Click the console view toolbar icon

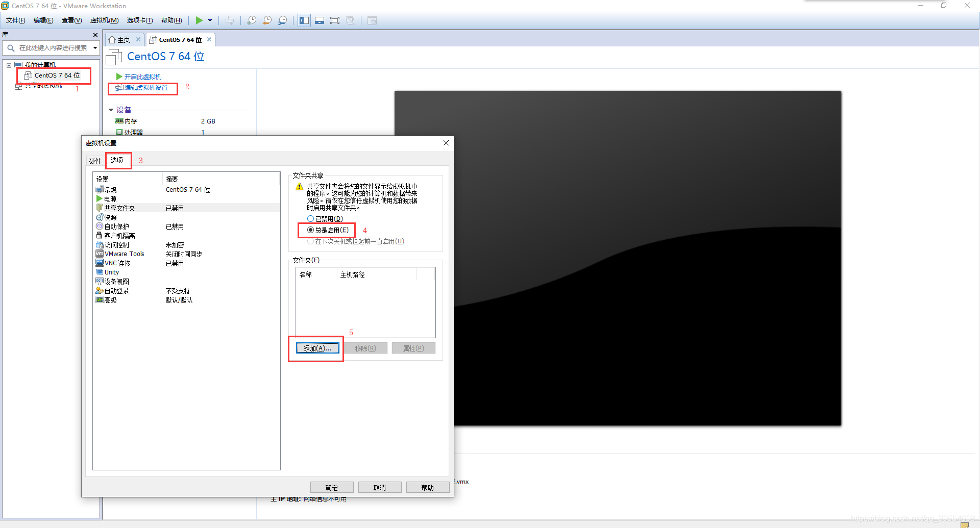372,20
